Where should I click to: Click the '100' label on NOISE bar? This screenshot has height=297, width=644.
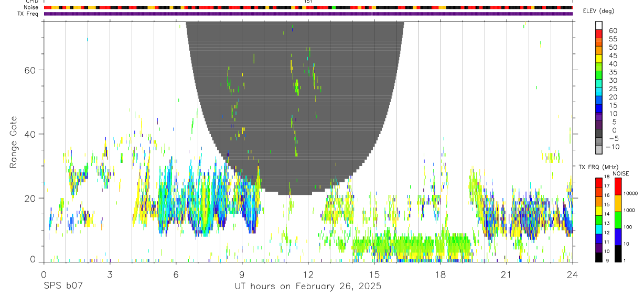click(628, 227)
